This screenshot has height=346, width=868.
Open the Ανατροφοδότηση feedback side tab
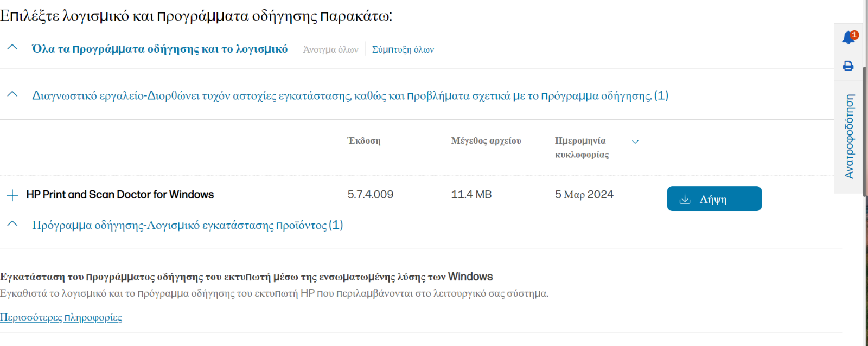pyautogui.click(x=848, y=137)
